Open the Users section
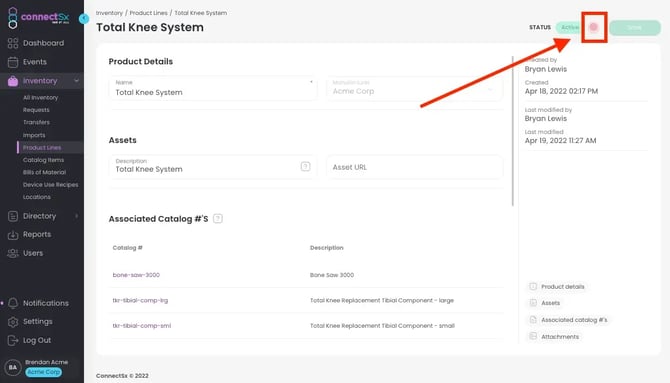 click(x=33, y=253)
